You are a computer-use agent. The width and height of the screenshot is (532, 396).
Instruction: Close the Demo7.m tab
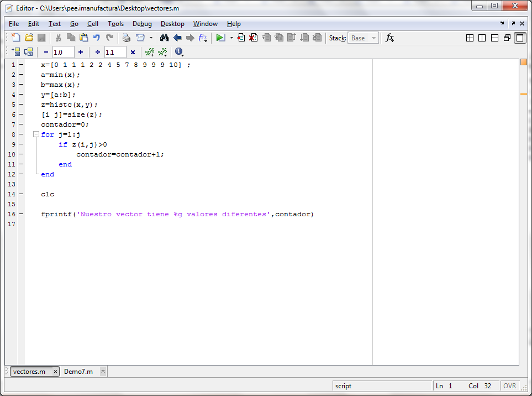103,372
